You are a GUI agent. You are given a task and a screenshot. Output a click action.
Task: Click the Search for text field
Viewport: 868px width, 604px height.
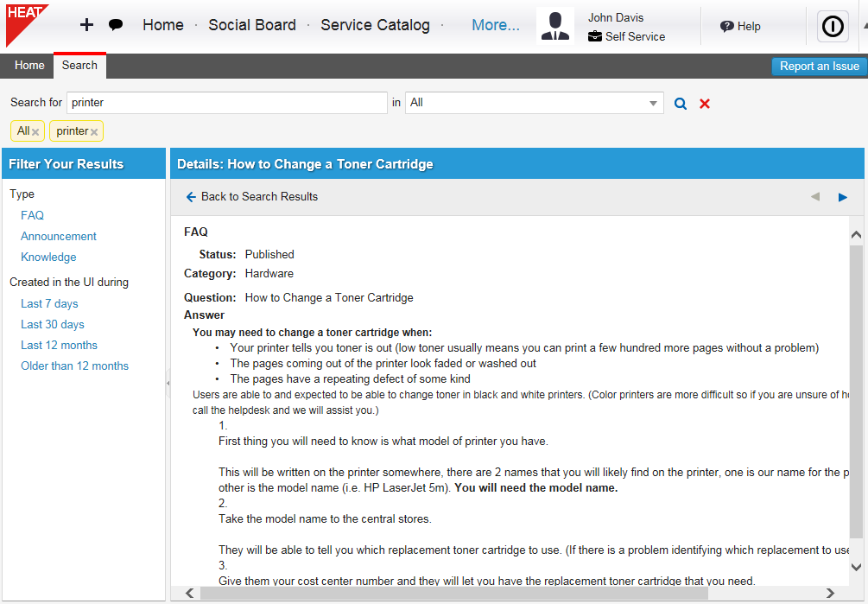(x=227, y=103)
